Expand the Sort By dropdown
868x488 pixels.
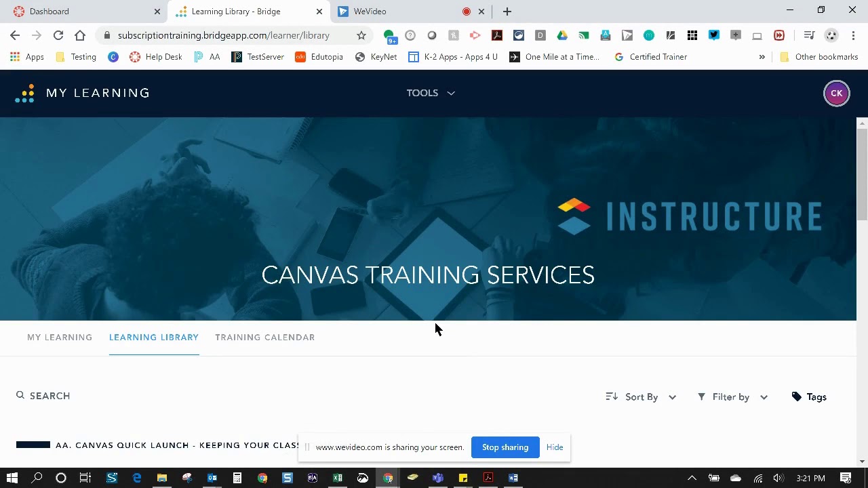click(x=641, y=396)
